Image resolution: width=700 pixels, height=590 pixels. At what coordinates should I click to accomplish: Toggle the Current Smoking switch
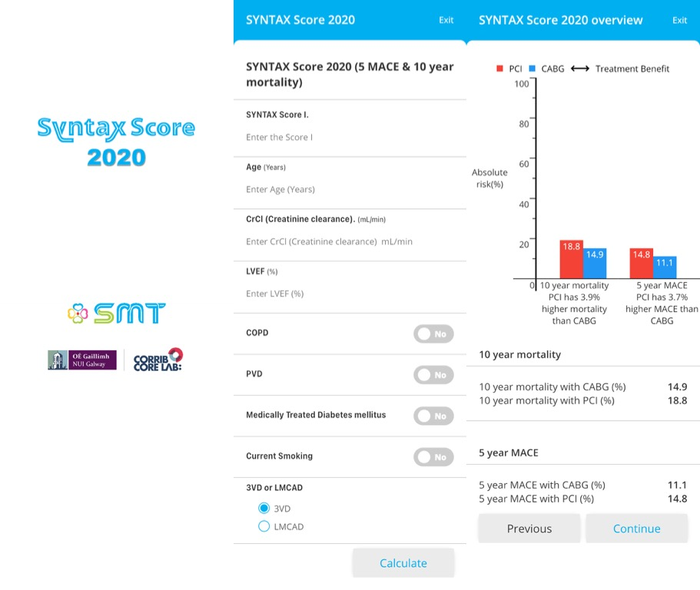[x=433, y=457]
